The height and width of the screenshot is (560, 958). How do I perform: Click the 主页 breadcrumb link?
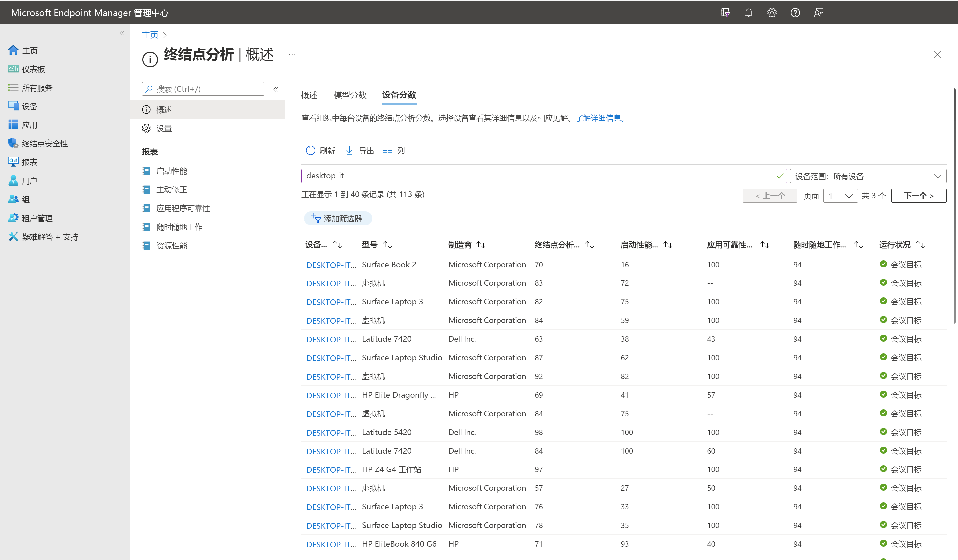[x=150, y=35]
